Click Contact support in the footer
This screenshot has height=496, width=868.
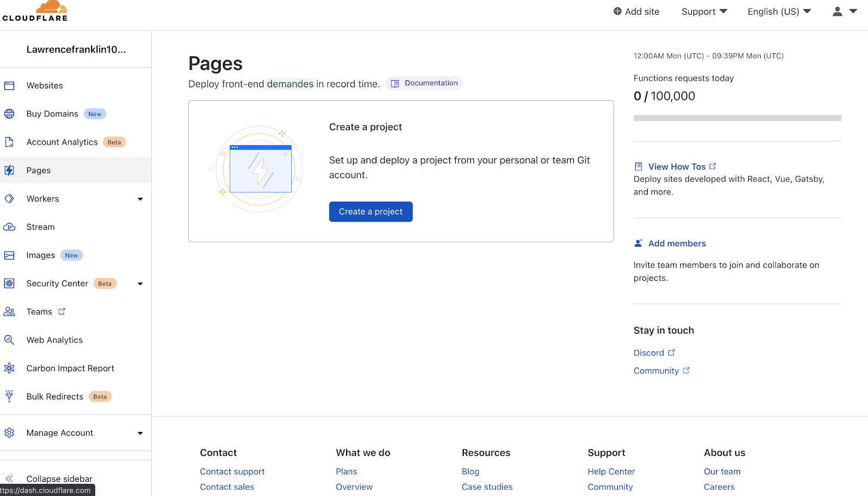232,472
